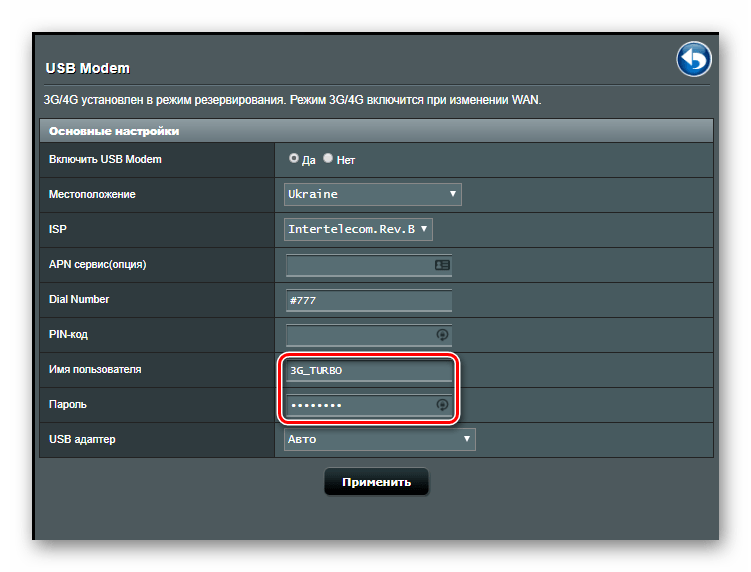Click the Dial Number field with #777
Screen dimensions: 751x572
[x=369, y=300]
